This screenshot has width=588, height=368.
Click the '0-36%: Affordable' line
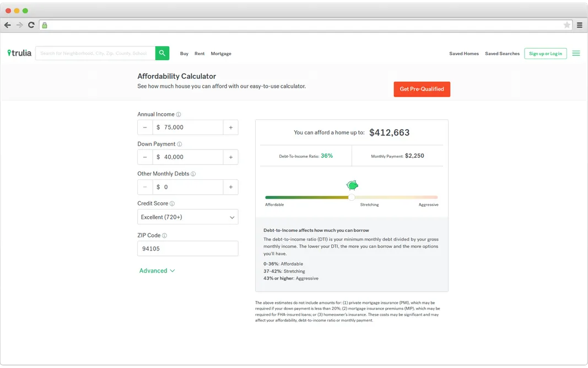pyautogui.click(x=283, y=264)
